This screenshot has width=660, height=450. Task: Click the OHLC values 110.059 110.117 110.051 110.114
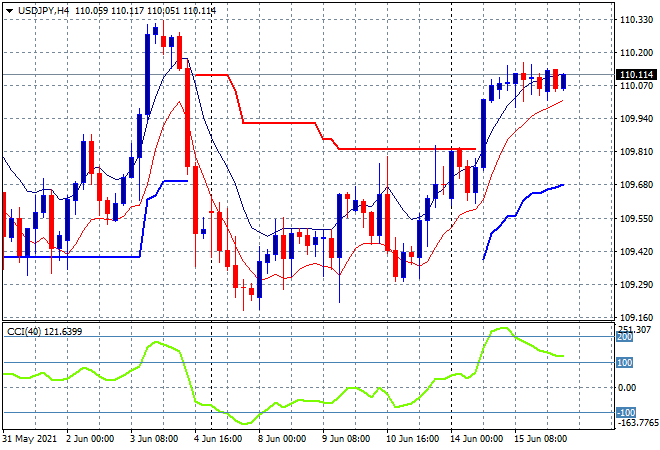coord(146,11)
